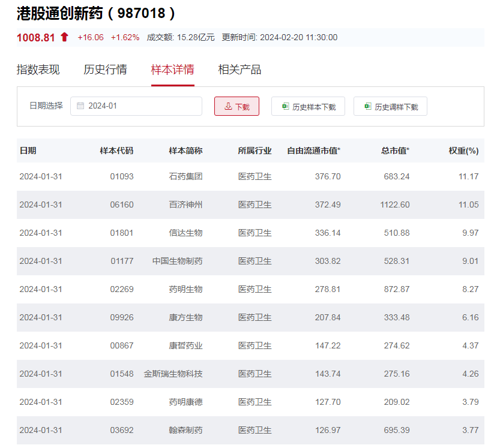Click weight value 9.01
488x448 pixels.
coord(470,261)
